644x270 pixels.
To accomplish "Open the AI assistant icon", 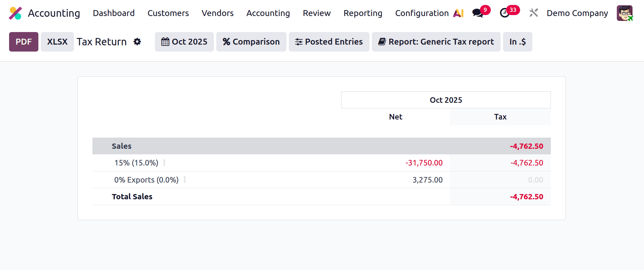I will (x=458, y=13).
